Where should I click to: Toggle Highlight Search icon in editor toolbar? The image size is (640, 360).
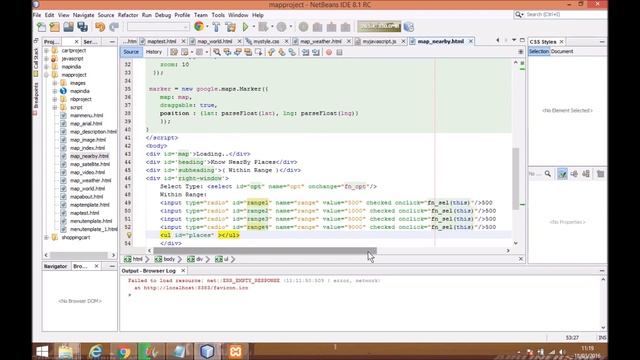click(x=248, y=52)
